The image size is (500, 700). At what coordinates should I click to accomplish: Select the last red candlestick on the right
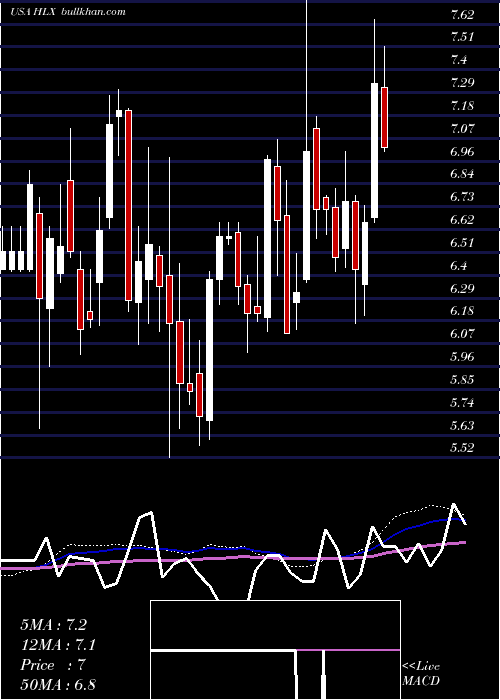(384, 117)
